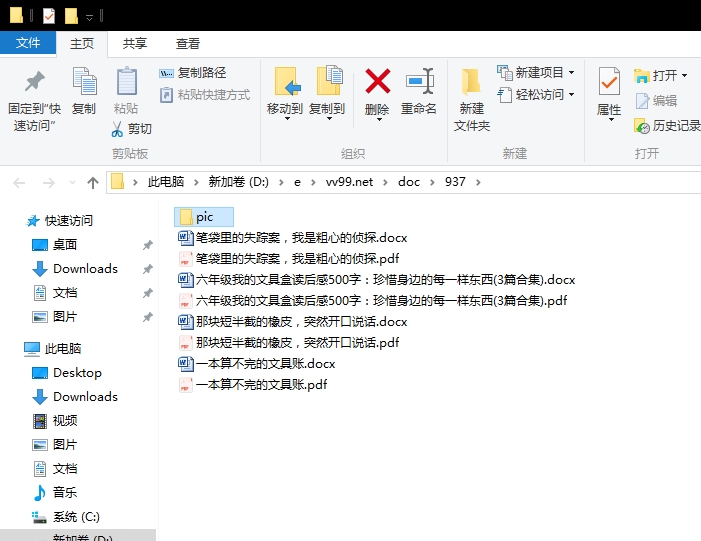The width and height of the screenshot is (701, 541).
Task: Switch to the Home tab
Action: point(82,43)
